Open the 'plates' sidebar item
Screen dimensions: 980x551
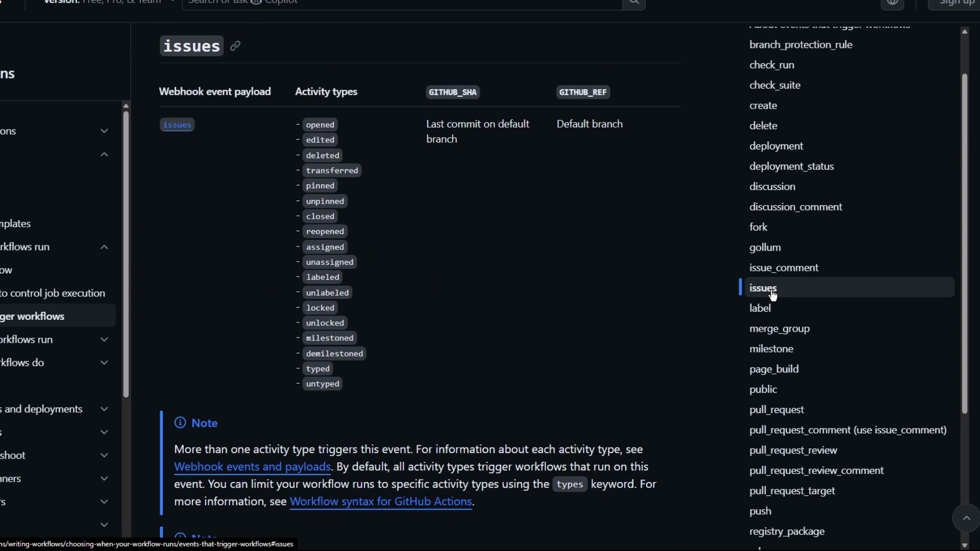tap(15, 224)
